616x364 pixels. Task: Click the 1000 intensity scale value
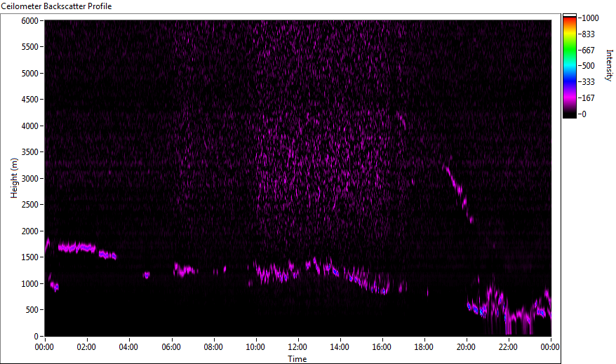pos(591,18)
